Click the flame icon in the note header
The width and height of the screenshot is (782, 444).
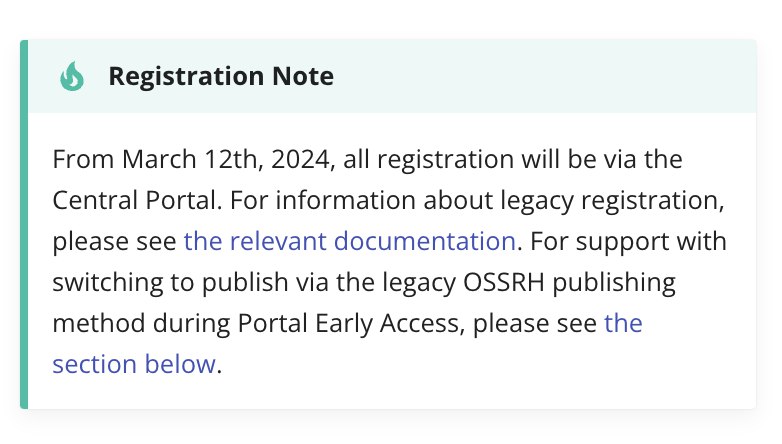click(72, 76)
